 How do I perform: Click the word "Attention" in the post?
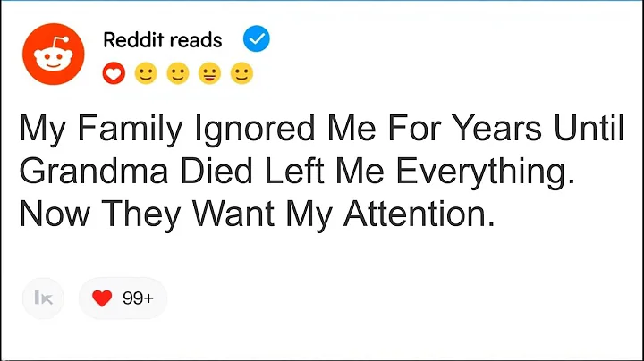(419, 214)
